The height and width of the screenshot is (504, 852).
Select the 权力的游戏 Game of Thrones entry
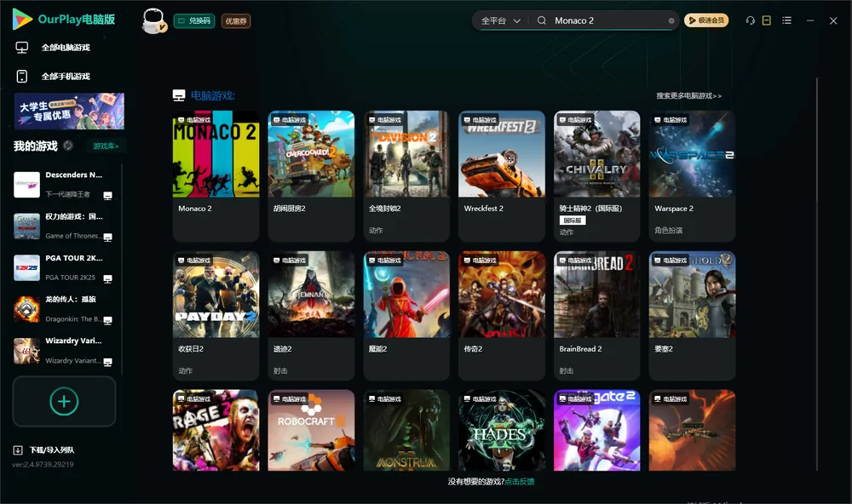[x=64, y=226]
